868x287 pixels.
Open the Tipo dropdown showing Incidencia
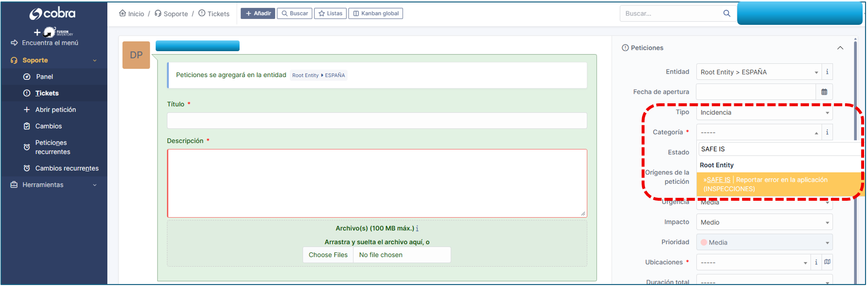(764, 113)
